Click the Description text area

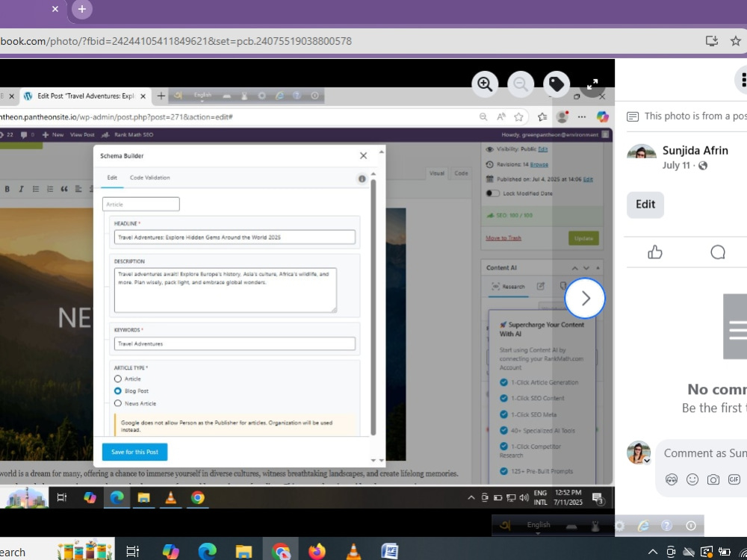pyautogui.click(x=226, y=290)
